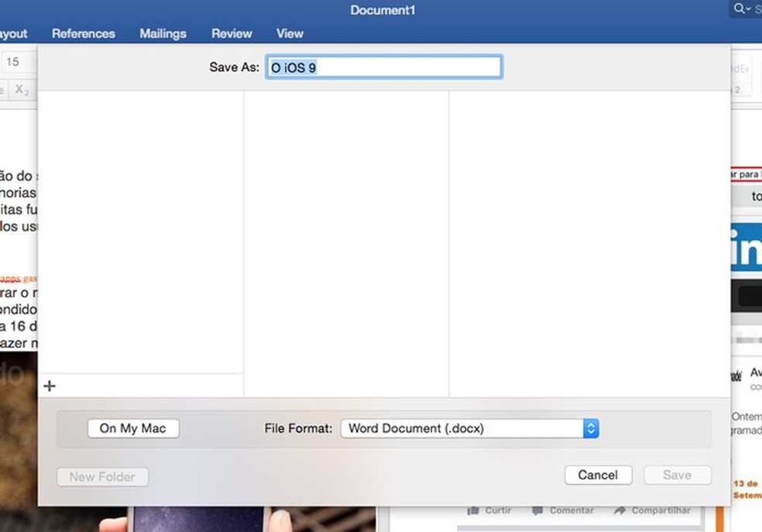This screenshot has height=532, width=762.
Task: Click the Save As filename field
Action: point(383,67)
